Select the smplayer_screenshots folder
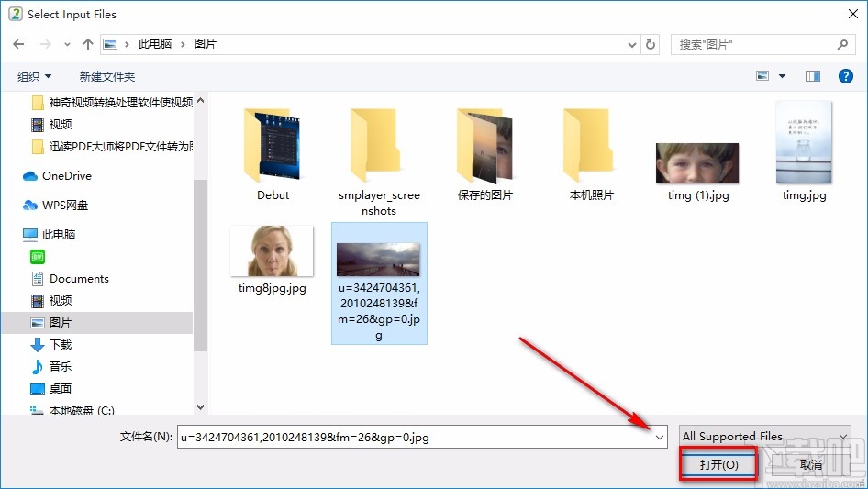The image size is (868, 489). [379, 161]
